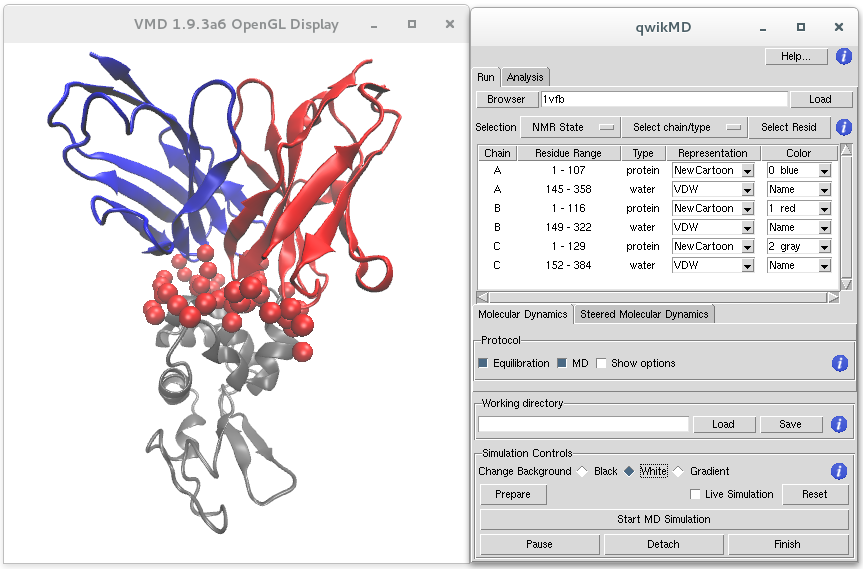Click the info icon next to Select Resid
This screenshot has width=863, height=569.
click(843, 127)
